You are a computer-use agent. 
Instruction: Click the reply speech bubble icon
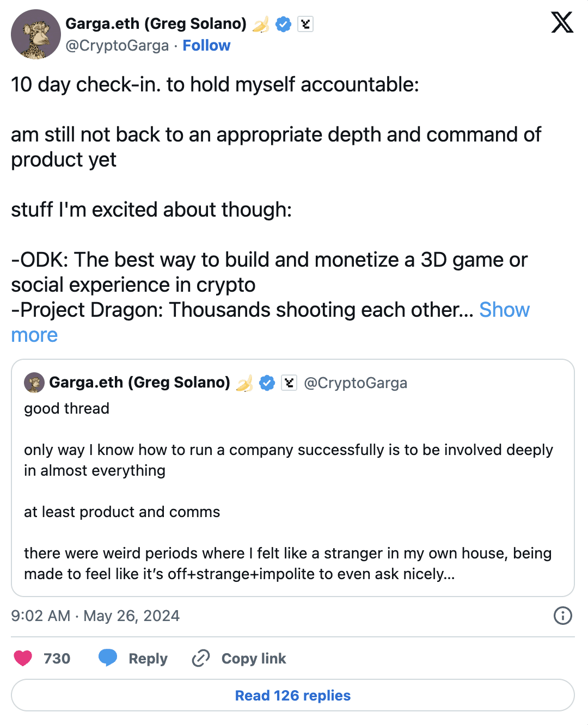pyautogui.click(x=108, y=658)
